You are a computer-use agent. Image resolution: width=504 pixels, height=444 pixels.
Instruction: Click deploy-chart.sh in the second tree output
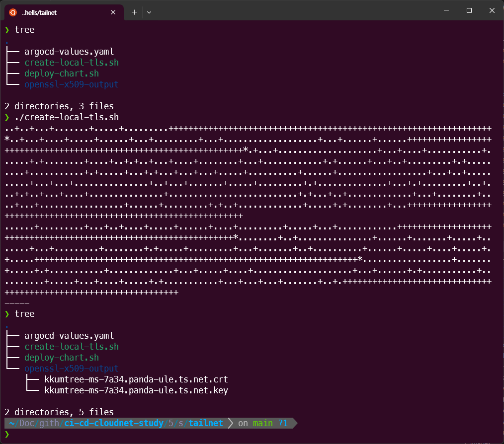(x=62, y=358)
